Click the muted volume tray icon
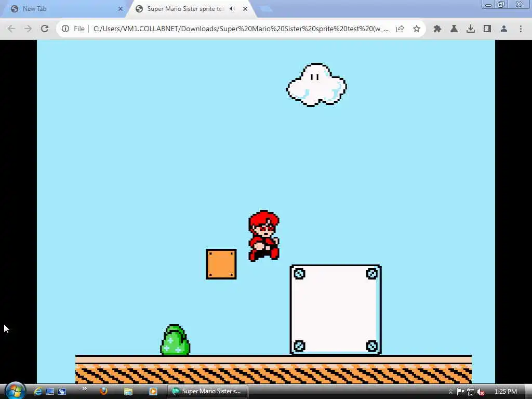This screenshot has width=532, height=399. click(x=481, y=392)
